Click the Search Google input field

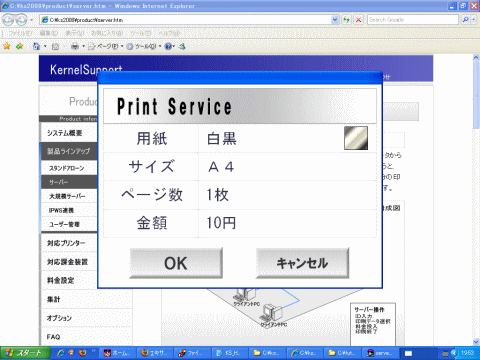coord(413,20)
